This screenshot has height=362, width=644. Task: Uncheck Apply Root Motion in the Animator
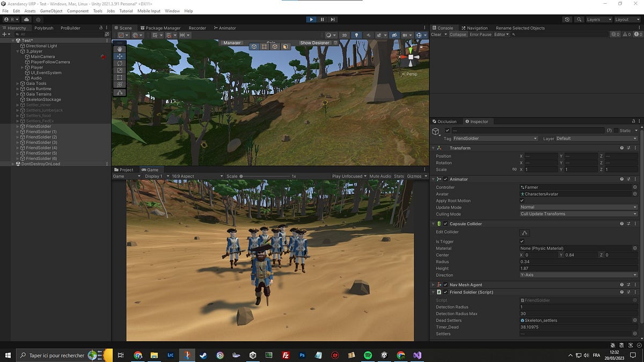click(522, 201)
